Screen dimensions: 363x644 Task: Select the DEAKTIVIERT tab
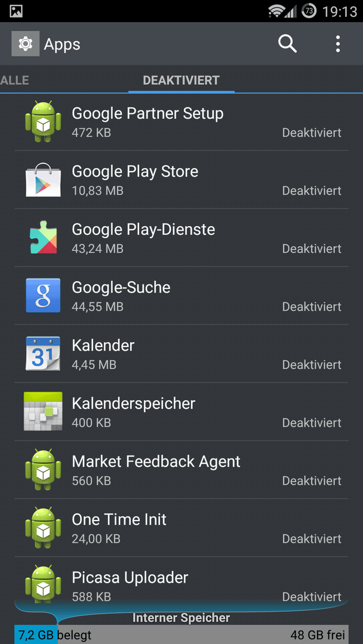coord(181,80)
